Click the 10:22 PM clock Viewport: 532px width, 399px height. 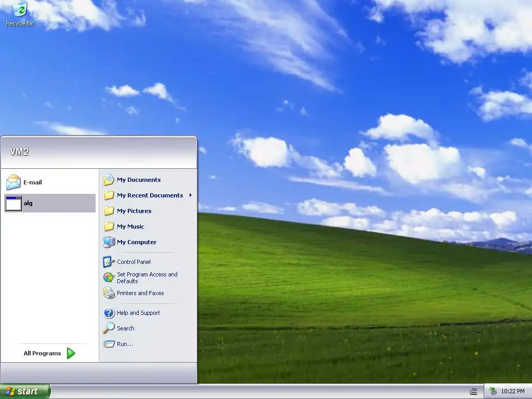click(513, 391)
